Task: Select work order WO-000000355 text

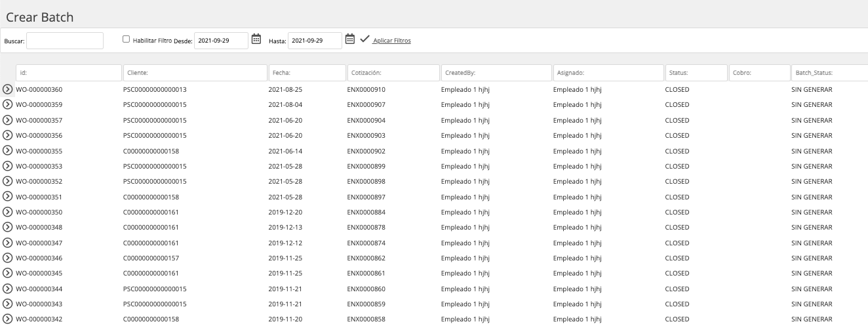Action: coord(39,151)
